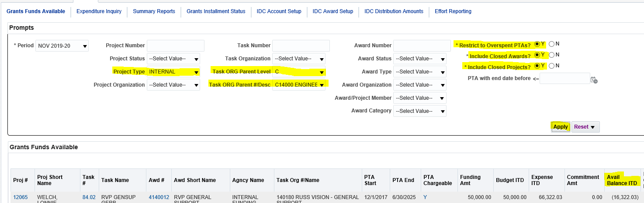644x203 pixels.
Task: Open the Task ORG Parent Level dropdown
Action: pos(299,72)
